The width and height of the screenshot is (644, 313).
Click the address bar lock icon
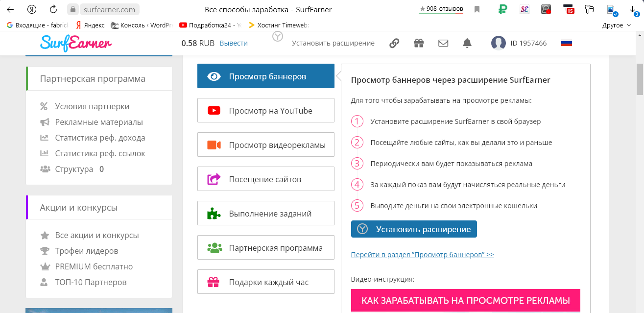pyautogui.click(x=73, y=9)
